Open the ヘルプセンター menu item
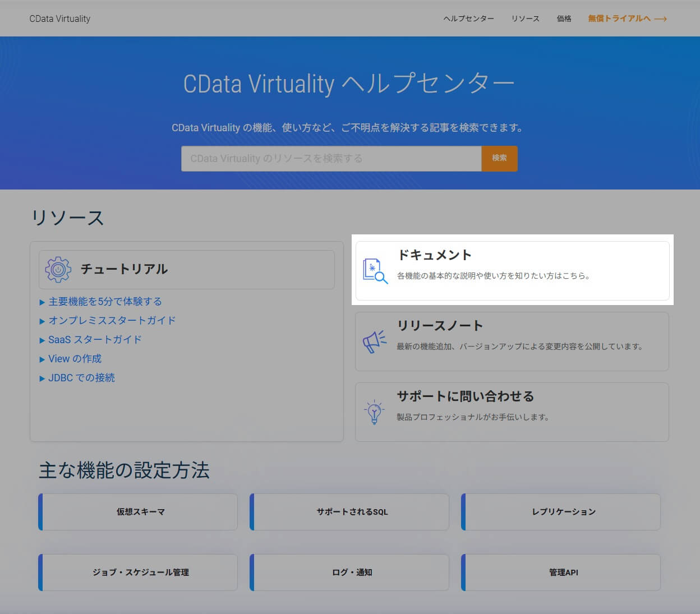700x614 pixels. point(469,19)
